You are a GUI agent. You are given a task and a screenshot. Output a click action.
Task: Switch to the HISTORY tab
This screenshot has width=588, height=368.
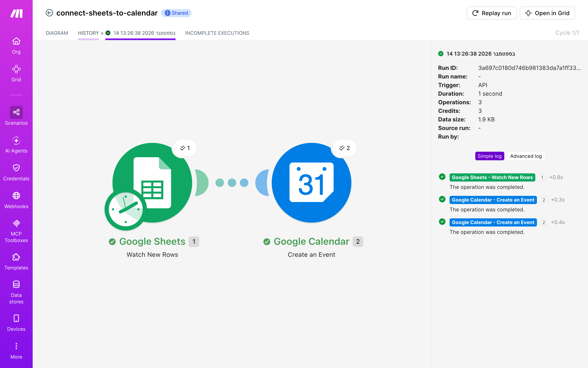click(88, 33)
